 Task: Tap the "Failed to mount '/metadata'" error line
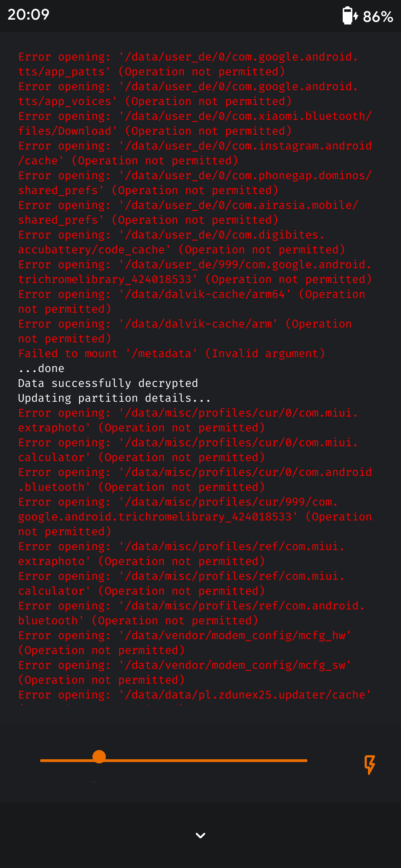172,354
